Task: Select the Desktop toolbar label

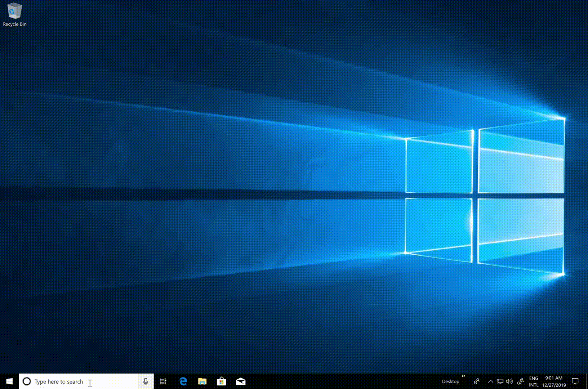Action: coord(450,381)
